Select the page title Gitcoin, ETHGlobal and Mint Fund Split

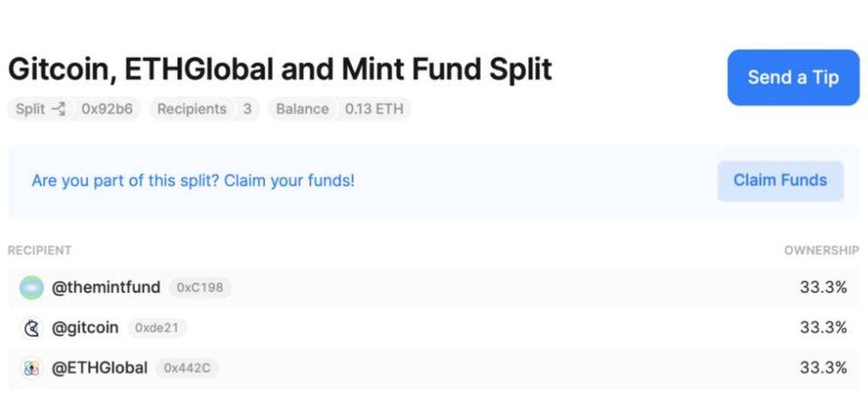click(280, 70)
